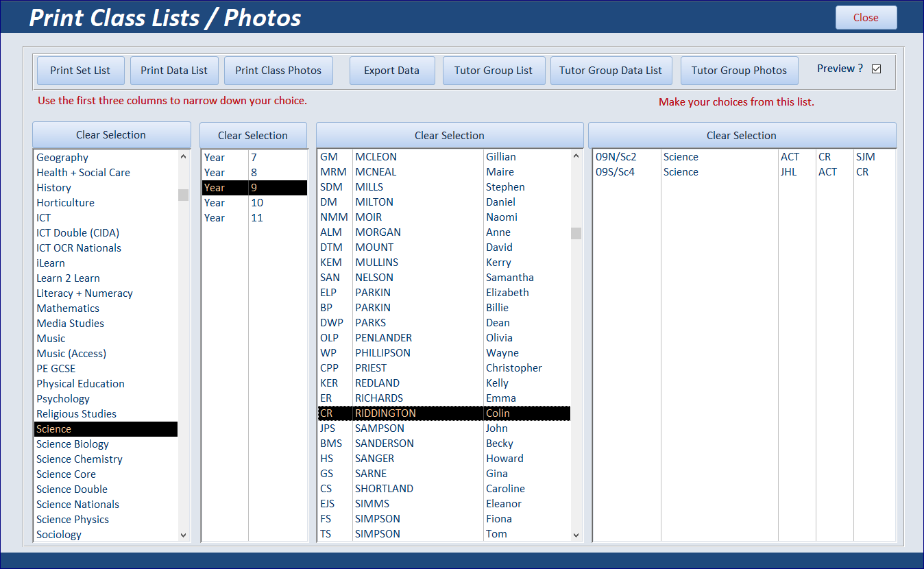Screen dimensions: 924x569
Task: Choose Science Biology in subject list
Action: click(x=106, y=444)
